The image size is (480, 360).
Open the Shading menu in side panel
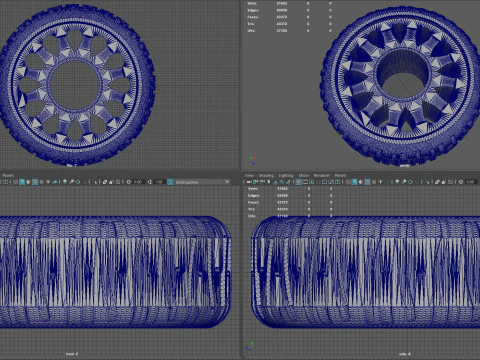[x=266, y=175]
